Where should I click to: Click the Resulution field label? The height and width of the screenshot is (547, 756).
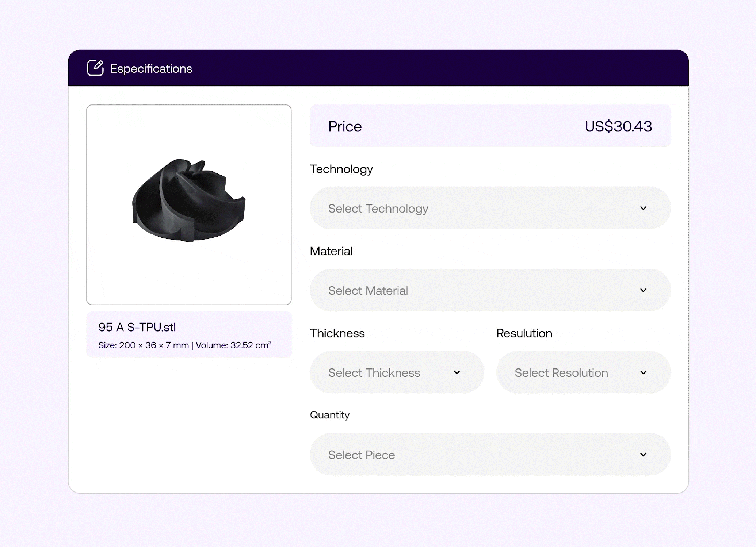coord(524,333)
